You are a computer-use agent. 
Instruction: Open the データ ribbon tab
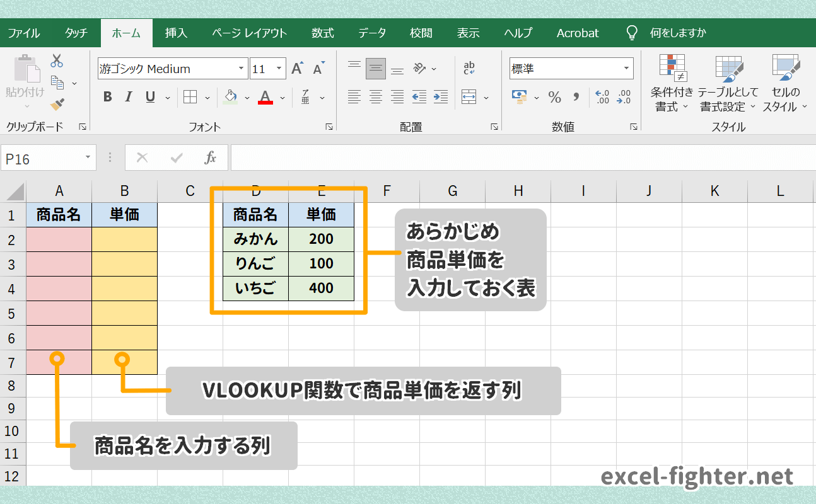pos(372,33)
